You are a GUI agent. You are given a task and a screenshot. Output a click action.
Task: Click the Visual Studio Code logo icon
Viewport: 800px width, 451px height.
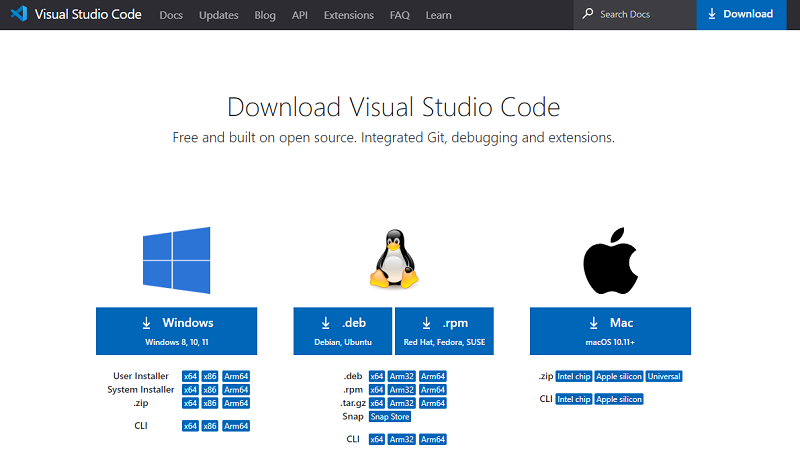19,13
